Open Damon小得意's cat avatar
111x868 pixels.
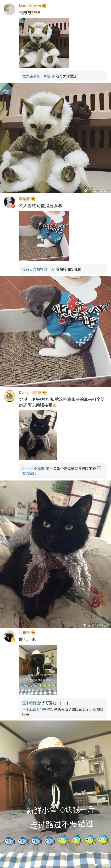click(9, 396)
